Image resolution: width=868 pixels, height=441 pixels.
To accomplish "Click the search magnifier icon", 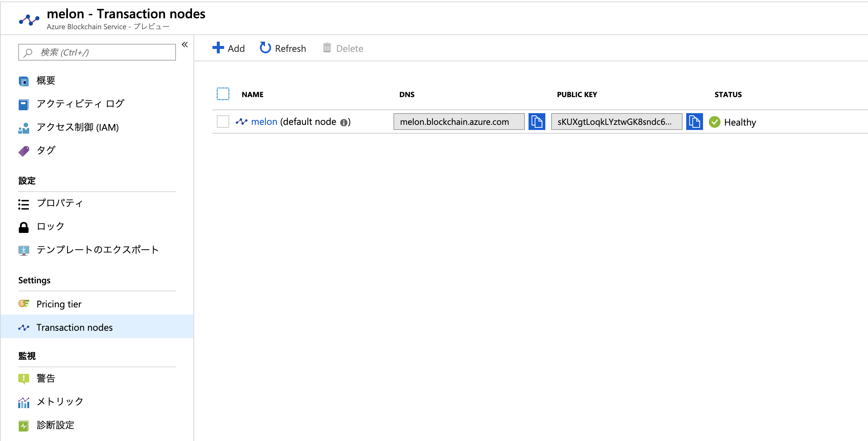I will 28,53.
